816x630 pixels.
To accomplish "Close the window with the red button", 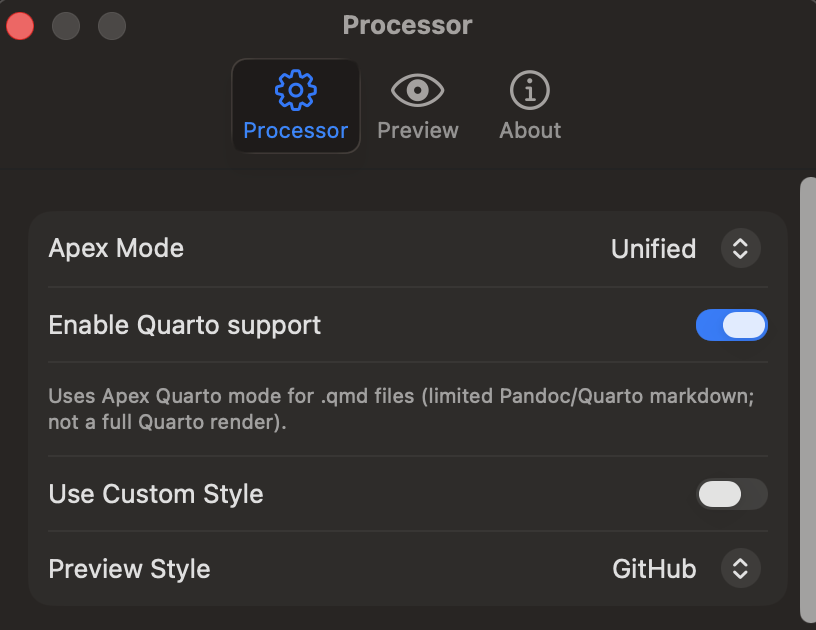I will coord(20,25).
